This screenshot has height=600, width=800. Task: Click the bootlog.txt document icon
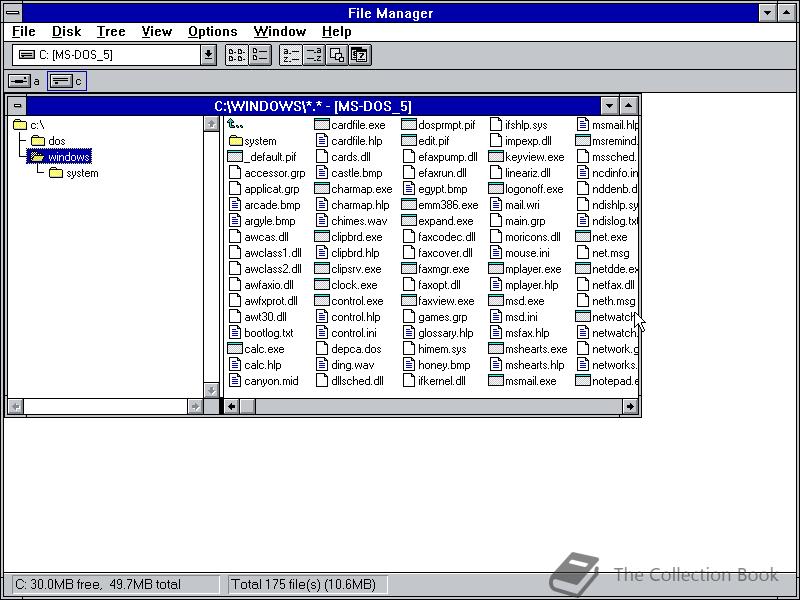pyautogui.click(x=235, y=333)
